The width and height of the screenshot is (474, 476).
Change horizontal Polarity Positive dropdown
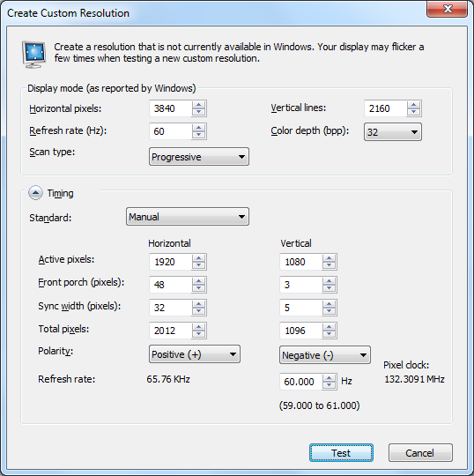195,354
